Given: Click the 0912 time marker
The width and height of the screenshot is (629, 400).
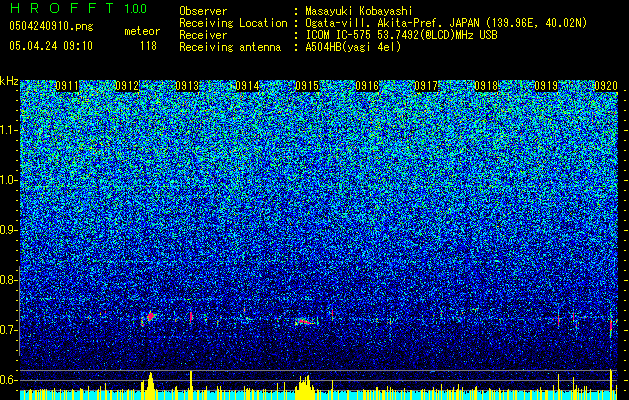Looking at the screenshot, I should pyautogui.click(x=127, y=86).
